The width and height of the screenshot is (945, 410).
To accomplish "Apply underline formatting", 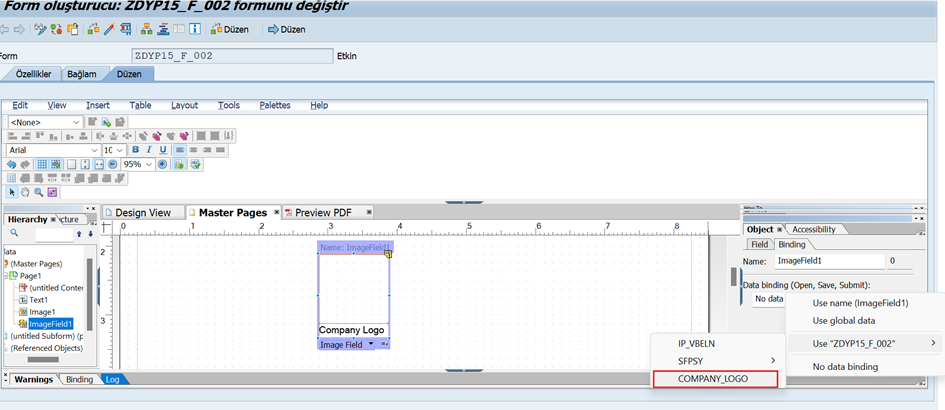I will click(163, 150).
